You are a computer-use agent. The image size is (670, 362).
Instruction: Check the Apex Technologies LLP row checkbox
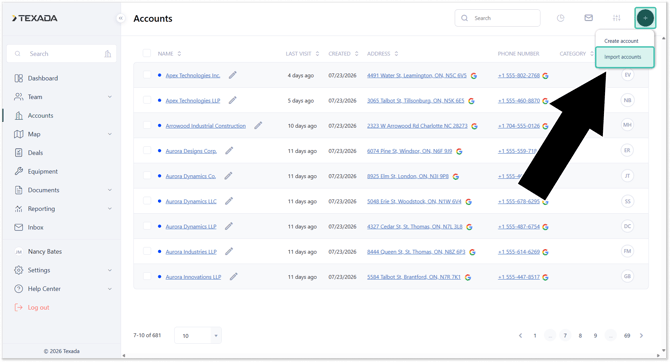[147, 100]
